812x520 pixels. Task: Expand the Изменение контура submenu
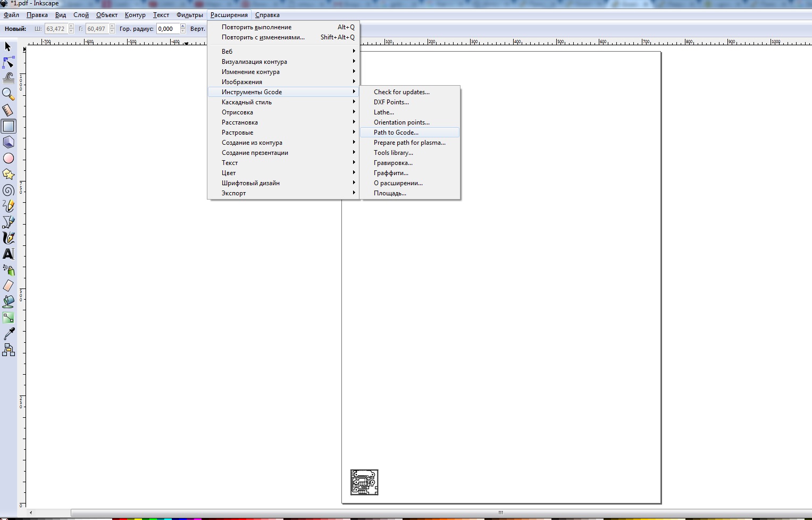point(283,72)
